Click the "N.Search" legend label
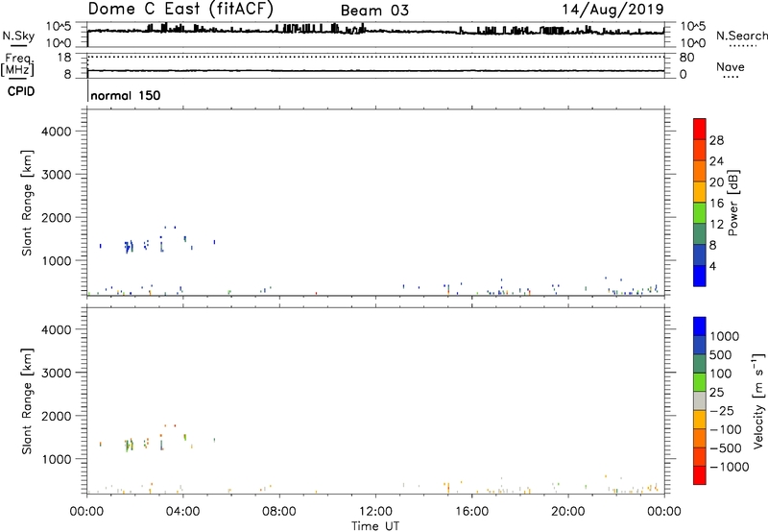 pyautogui.click(x=742, y=36)
